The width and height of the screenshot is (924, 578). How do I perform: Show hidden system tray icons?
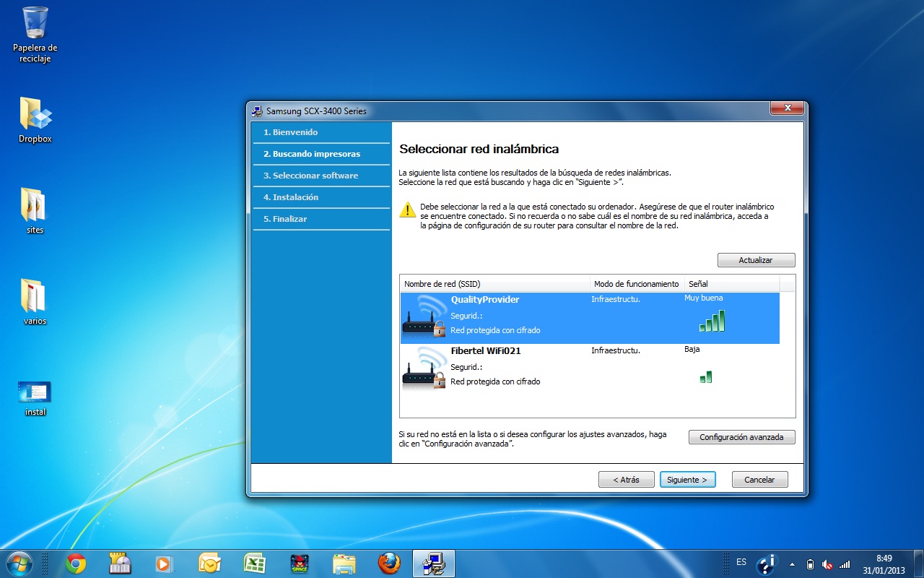(x=793, y=564)
